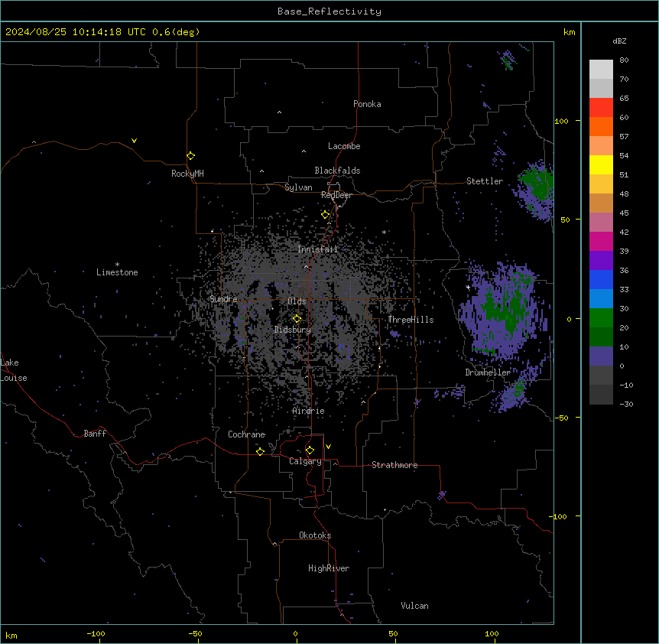Screen dimensions: 659x644
Task: Click the Didsbury city label
Action: (292, 330)
